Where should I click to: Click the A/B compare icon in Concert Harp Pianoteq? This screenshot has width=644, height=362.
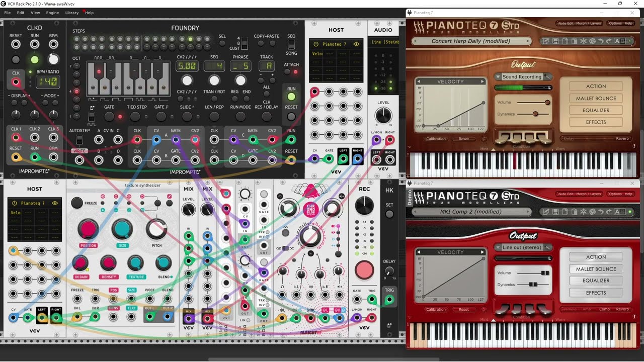tap(620, 41)
